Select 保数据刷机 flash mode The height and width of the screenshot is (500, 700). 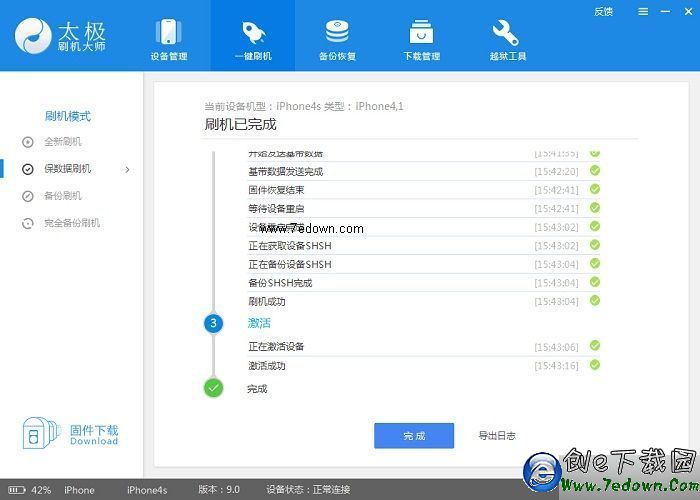66,169
